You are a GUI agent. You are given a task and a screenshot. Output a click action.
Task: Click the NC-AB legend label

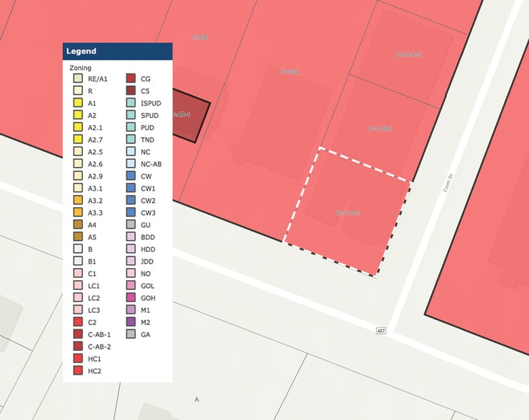[151, 164]
